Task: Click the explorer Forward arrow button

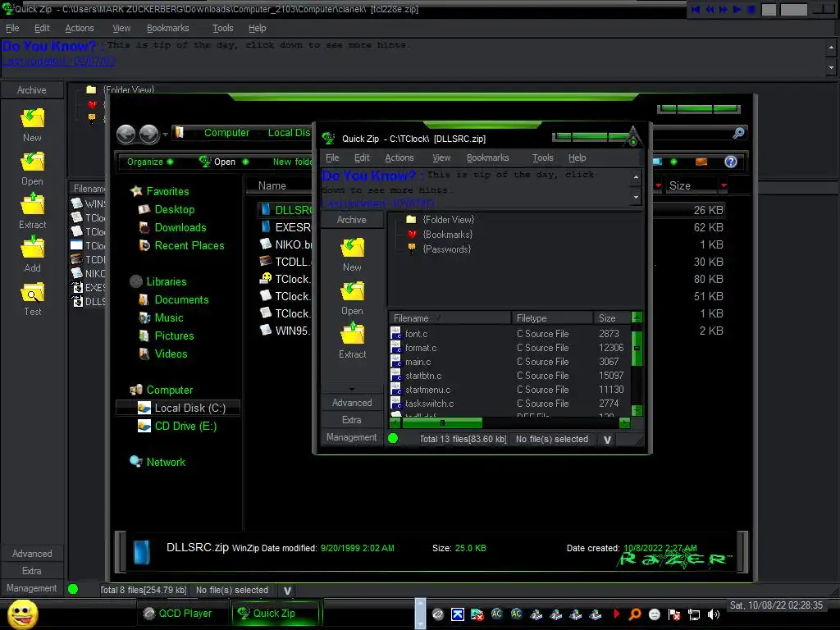Action: [x=149, y=134]
